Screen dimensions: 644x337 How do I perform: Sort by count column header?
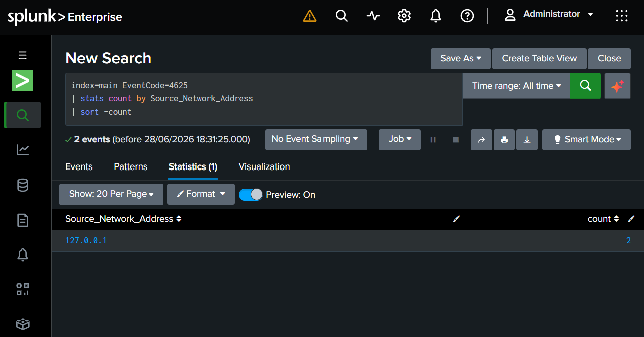(x=603, y=219)
